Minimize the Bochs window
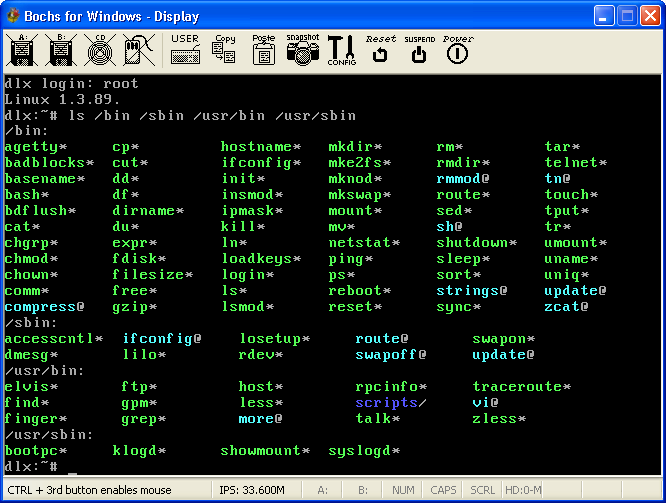The height and width of the screenshot is (503, 666). pos(604,16)
